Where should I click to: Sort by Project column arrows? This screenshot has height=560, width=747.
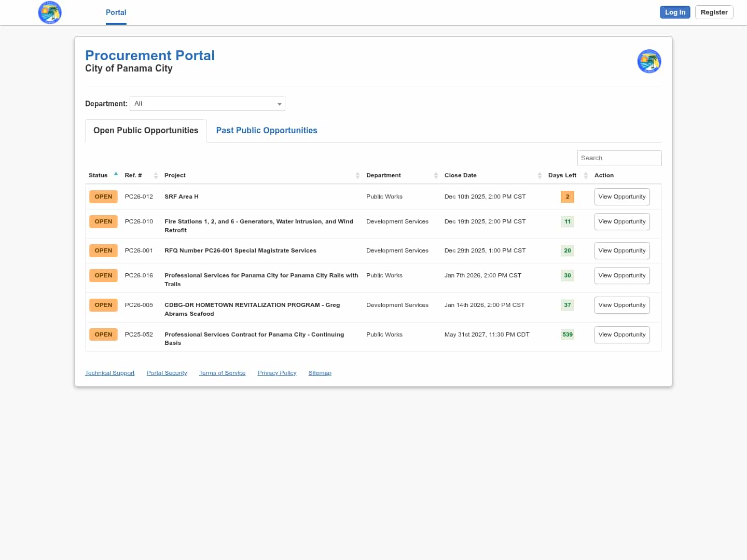coord(357,176)
